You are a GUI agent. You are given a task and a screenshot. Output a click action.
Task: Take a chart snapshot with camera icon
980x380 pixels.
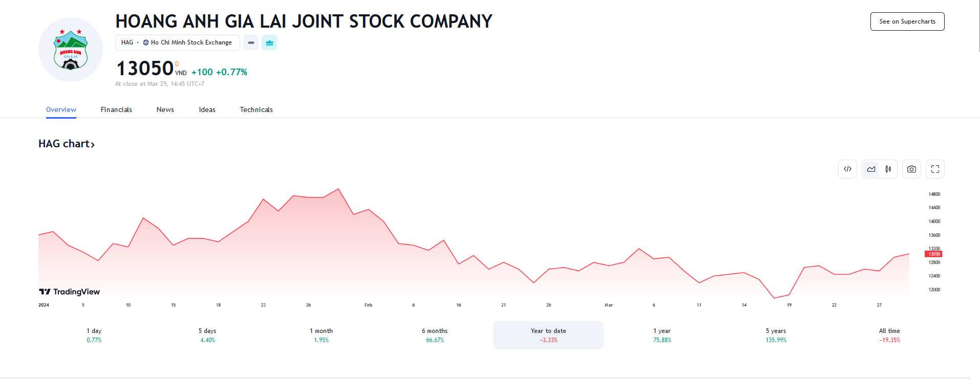(x=911, y=169)
